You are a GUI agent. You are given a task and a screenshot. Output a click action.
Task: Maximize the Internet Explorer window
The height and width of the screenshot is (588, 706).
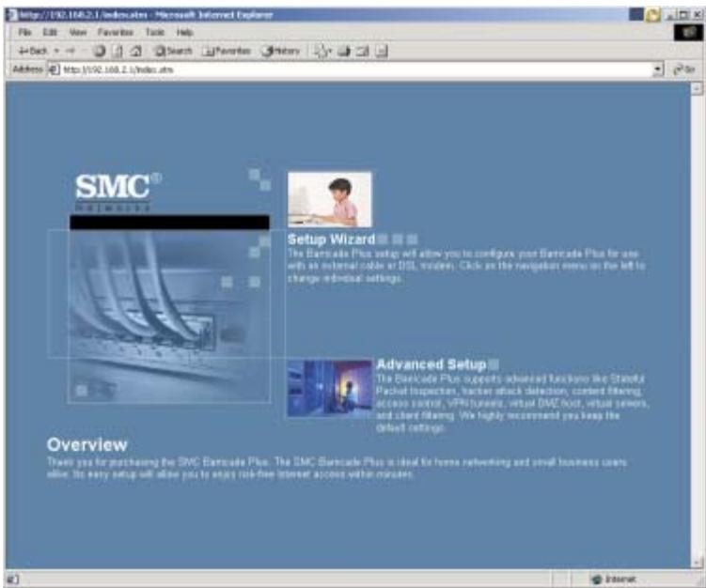pos(683,15)
